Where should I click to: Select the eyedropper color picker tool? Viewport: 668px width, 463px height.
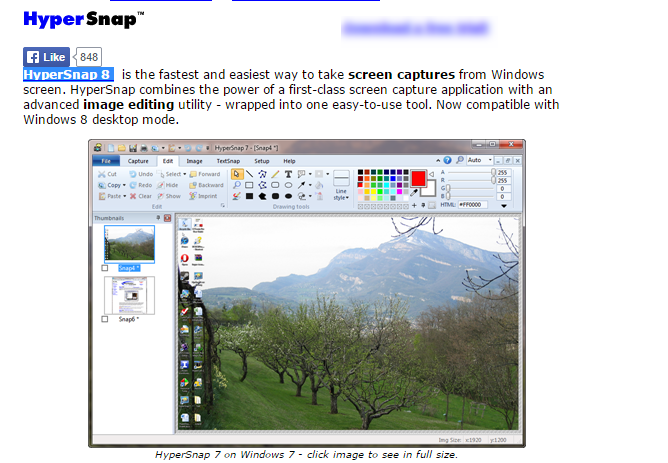(x=414, y=193)
